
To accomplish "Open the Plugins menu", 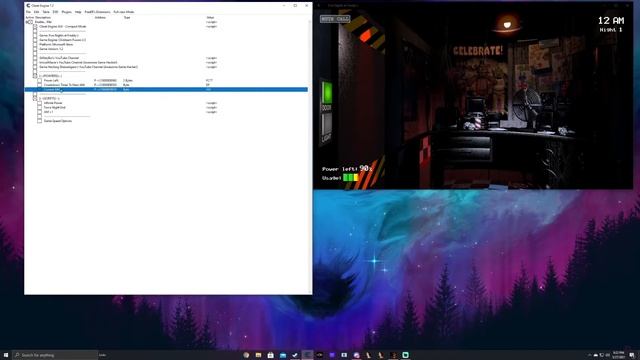I will point(67,12).
